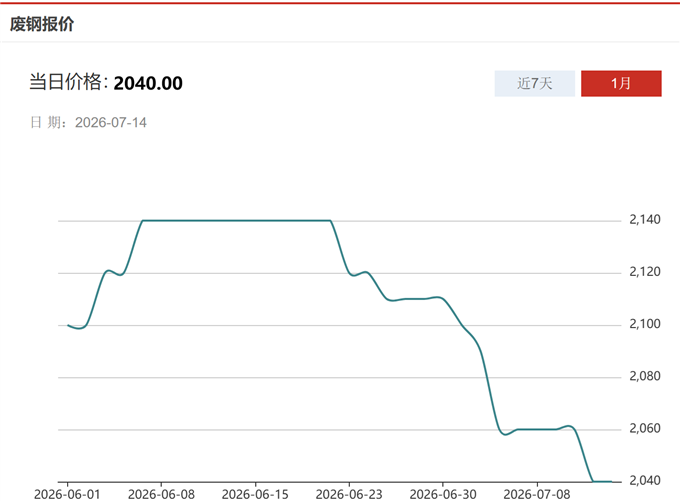
Task: Click the 废钢报价 section heading
Action: coord(42,24)
